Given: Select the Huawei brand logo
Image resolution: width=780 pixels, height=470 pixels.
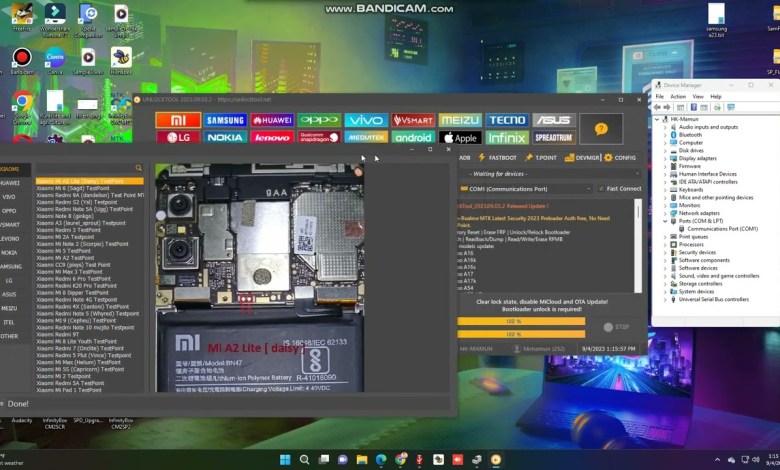Looking at the screenshot, I should [272, 120].
